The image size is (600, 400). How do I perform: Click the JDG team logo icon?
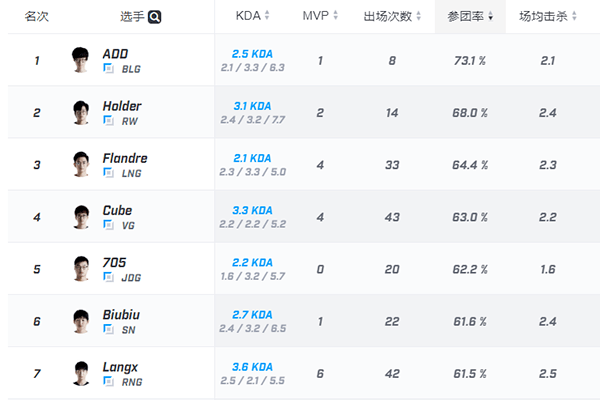tap(108, 276)
